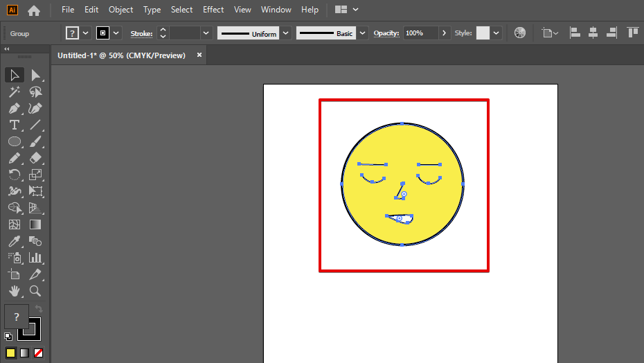Viewport: 644px width, 363px height.
Task: Open the Basic brush definition dropdown
Action: click(364, 33)
